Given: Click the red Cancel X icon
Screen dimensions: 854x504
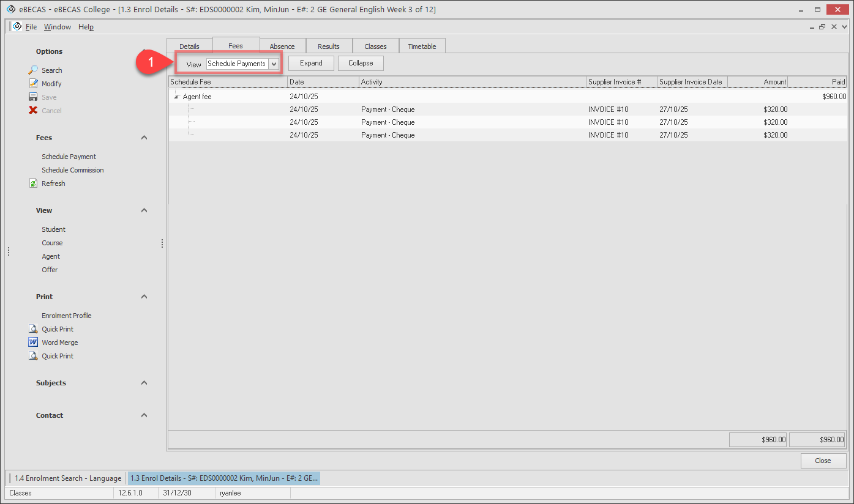Looking at the screenshot, I should (34, 111).
